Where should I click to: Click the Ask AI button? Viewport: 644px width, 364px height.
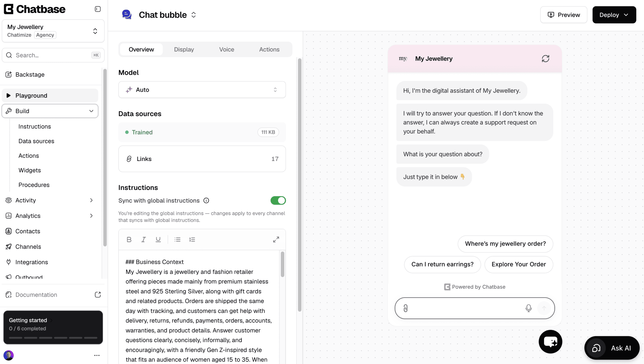tap(612, 348)
